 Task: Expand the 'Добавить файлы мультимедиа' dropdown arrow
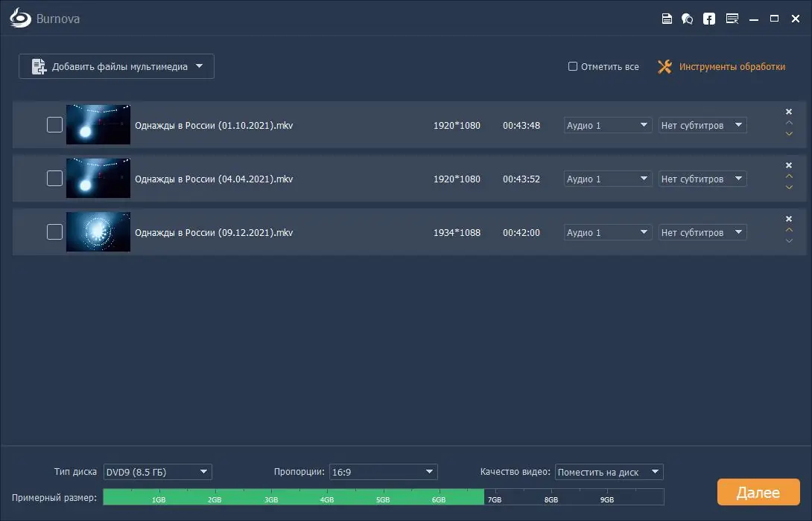point(200,66)
